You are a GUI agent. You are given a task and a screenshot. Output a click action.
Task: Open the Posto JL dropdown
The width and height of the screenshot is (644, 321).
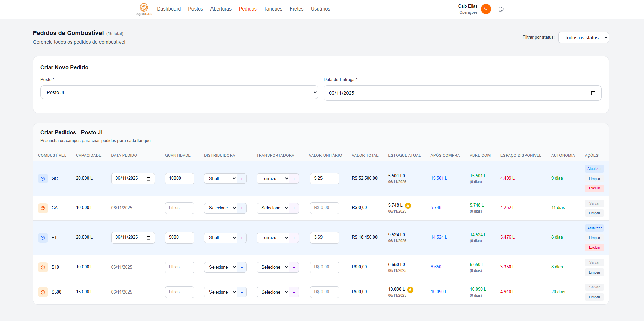point(179,92)
